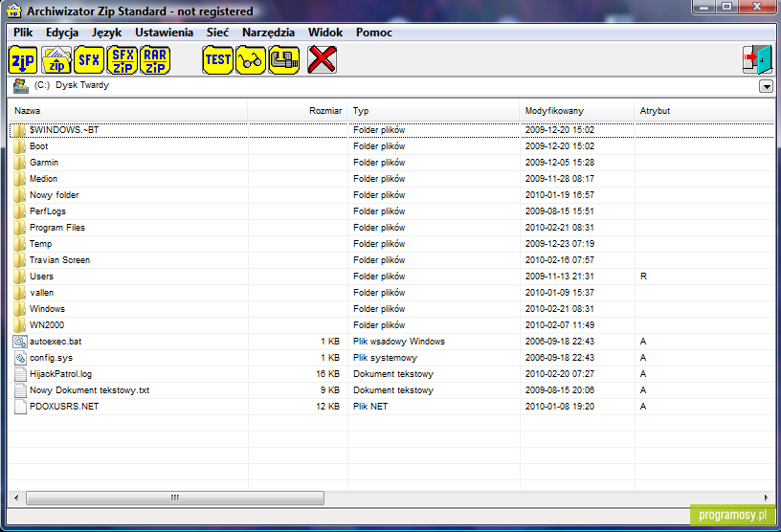
Task: Select the Temp folder row
Action: tap(391, 244)
